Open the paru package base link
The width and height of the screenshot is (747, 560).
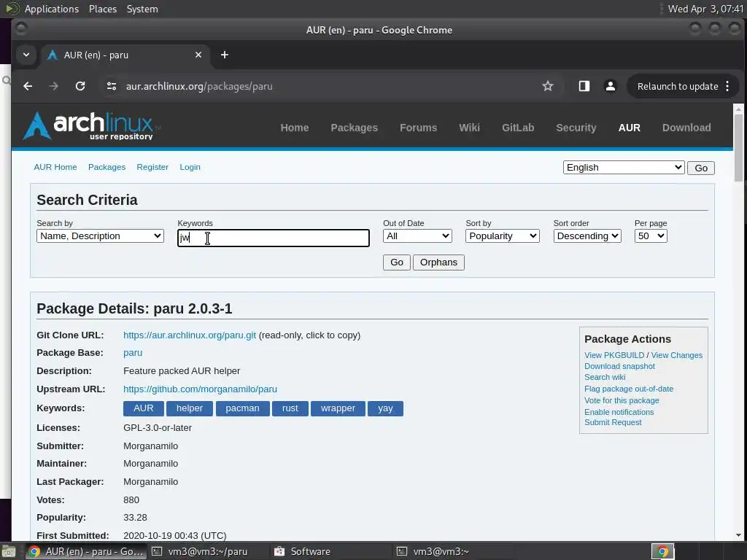click(x=133, y=353)
